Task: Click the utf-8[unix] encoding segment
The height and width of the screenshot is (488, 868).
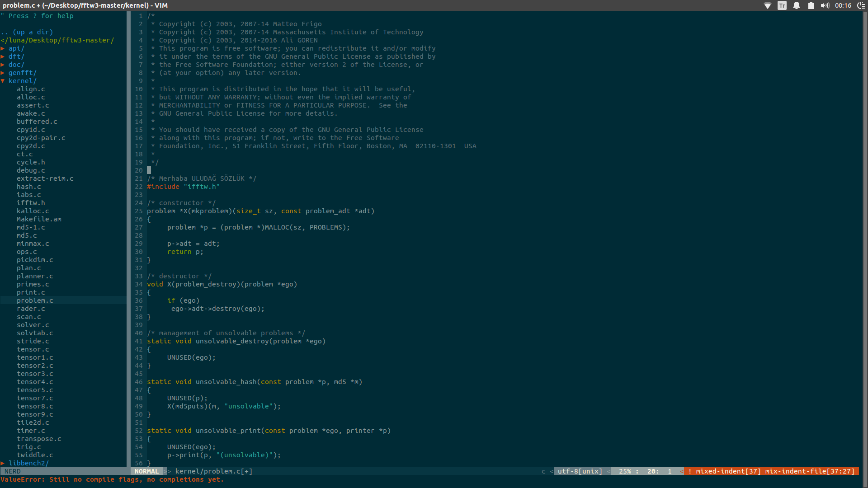Action: 580,471
